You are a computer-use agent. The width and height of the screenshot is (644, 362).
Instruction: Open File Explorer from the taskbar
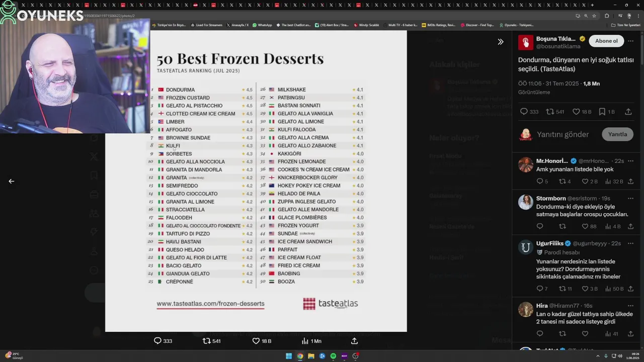[311, 356]
